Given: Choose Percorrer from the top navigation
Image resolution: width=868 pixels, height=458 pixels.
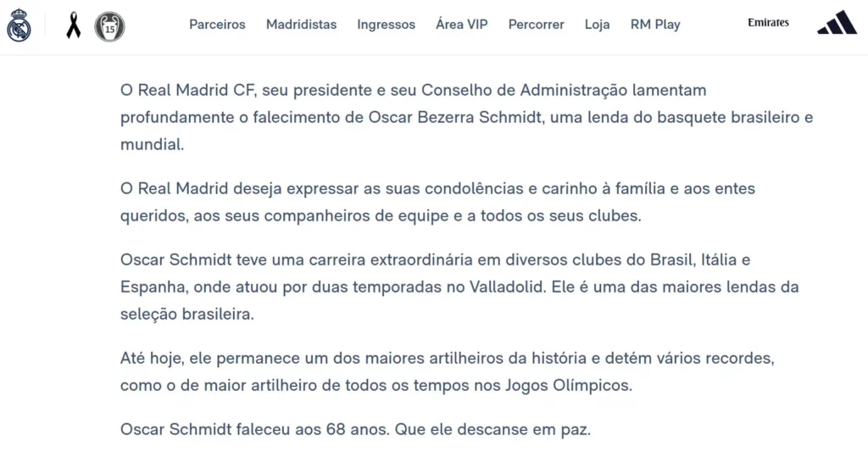Looking at the screenshot, I should [x=536, y=25].
